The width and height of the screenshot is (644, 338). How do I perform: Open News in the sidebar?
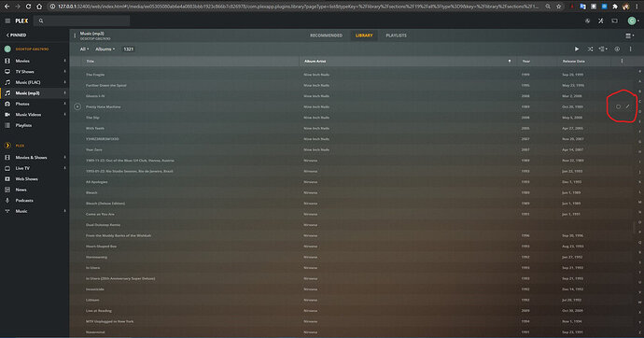tap(21, 190)
